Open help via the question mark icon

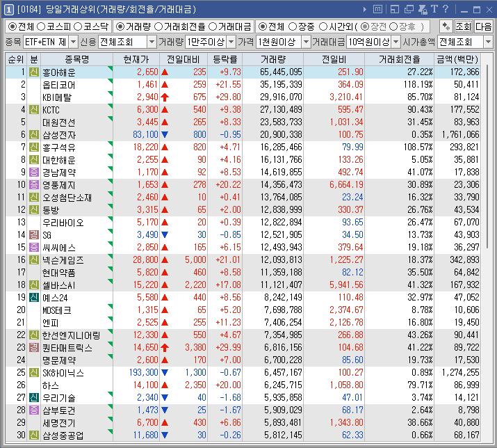click(x=446, y=9)
